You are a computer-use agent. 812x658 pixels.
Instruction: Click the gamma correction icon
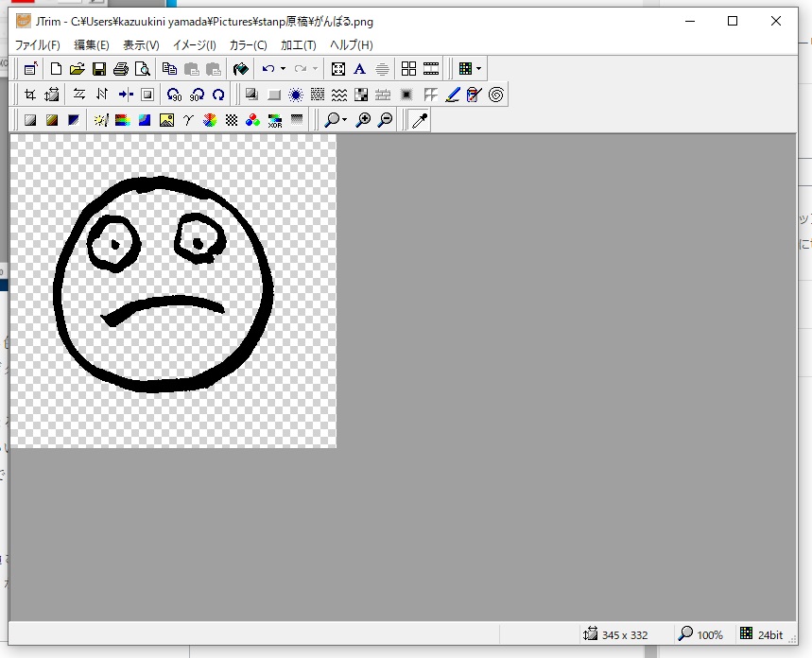tap(188, 120)
